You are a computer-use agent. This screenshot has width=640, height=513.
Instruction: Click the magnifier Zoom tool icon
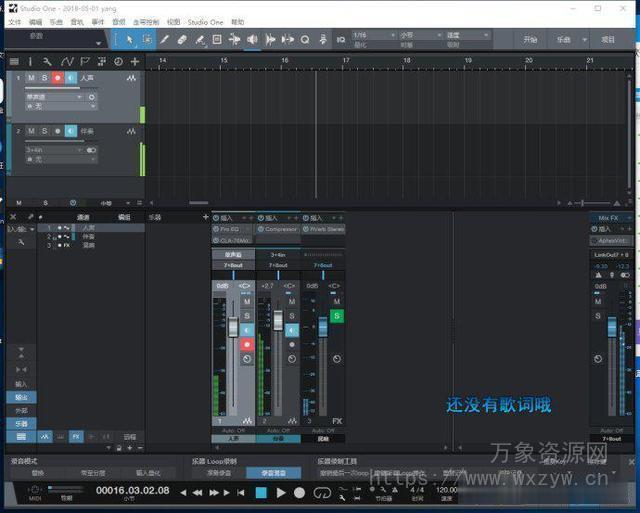point(305,40)
